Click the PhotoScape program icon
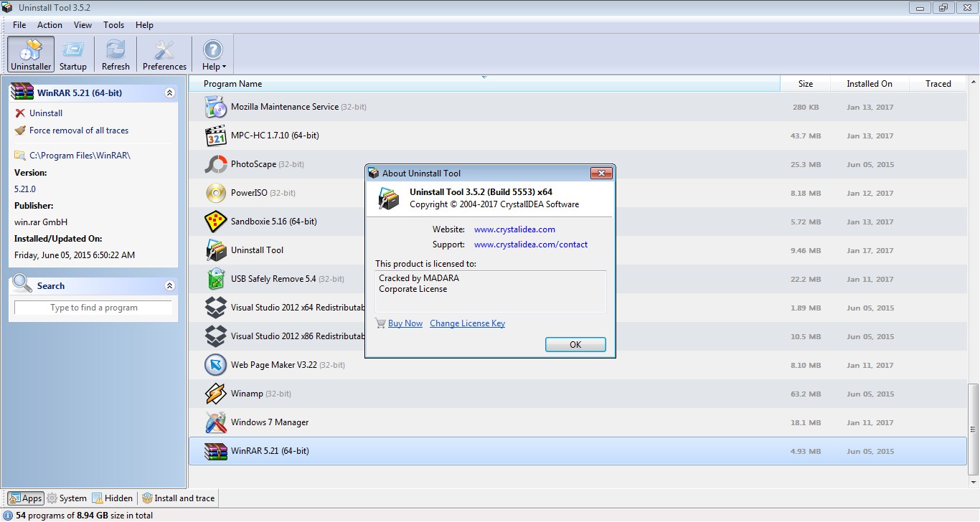The height and width of the screenshot is (522, 980). (x=216, y=164)
